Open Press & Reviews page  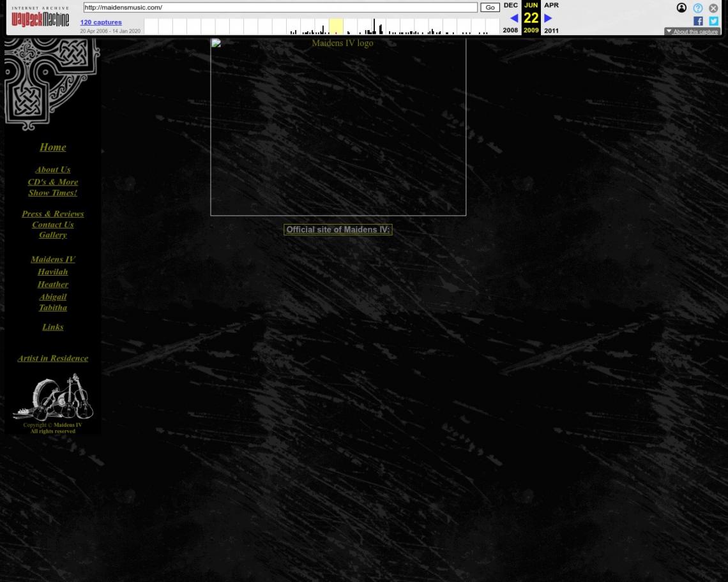coord(52,214)
